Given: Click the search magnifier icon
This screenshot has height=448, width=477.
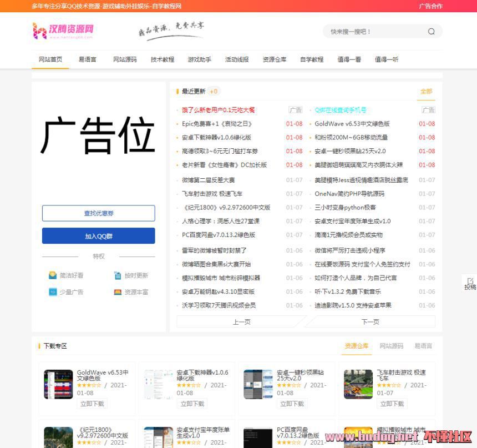Looking at the screenshot, I should pyautogui.click(x=431, y=32).
